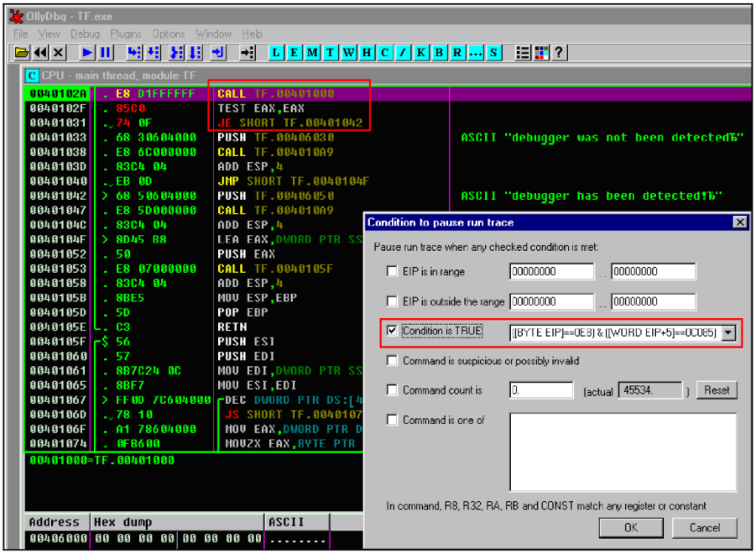756x554 pixels.
Task: Edit first 'EIP is in range' address field
Action: tap(551, 271)
